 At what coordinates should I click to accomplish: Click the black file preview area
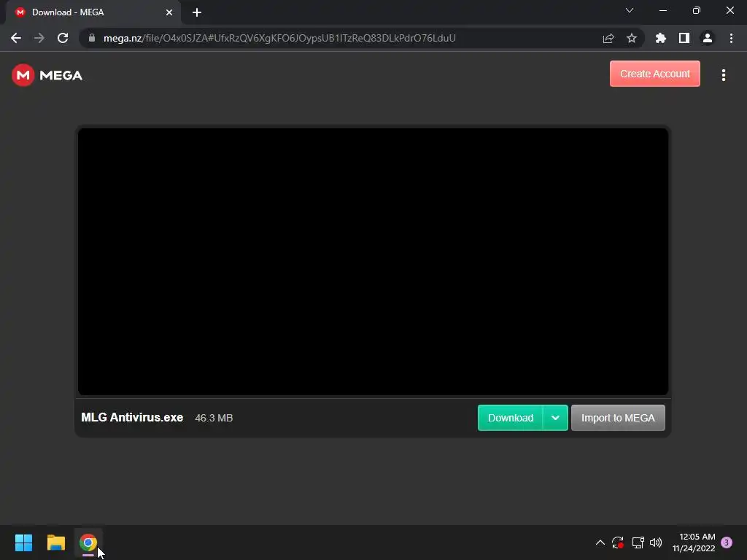click(x=373, y=262)
